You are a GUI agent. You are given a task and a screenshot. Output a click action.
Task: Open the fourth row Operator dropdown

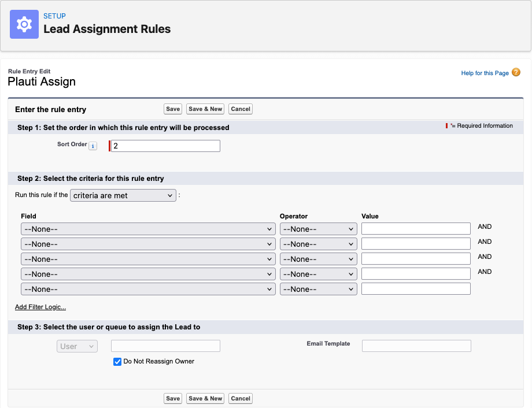318,274
